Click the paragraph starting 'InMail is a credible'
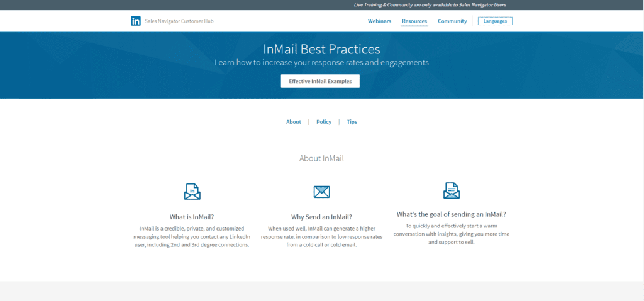The image size is (644, 301). point(192,236)
